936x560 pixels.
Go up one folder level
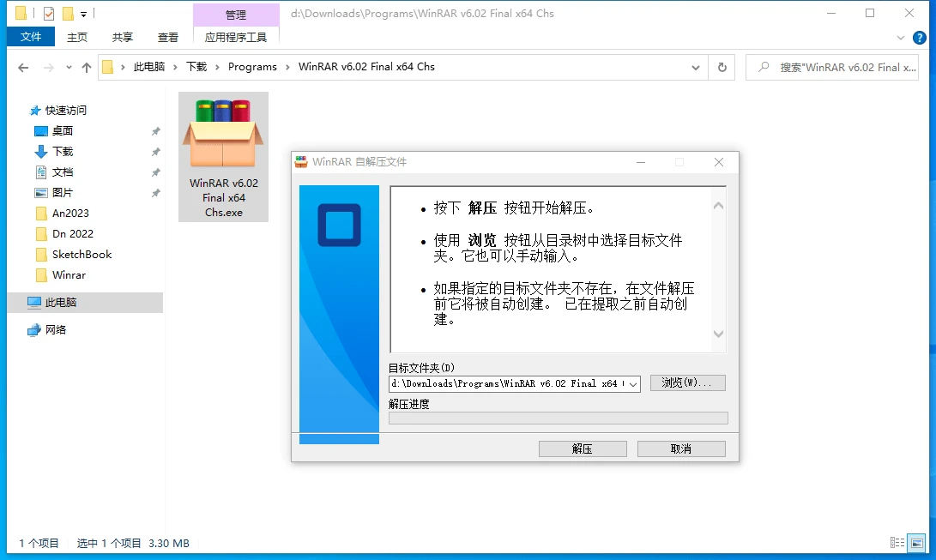(87, 68)
